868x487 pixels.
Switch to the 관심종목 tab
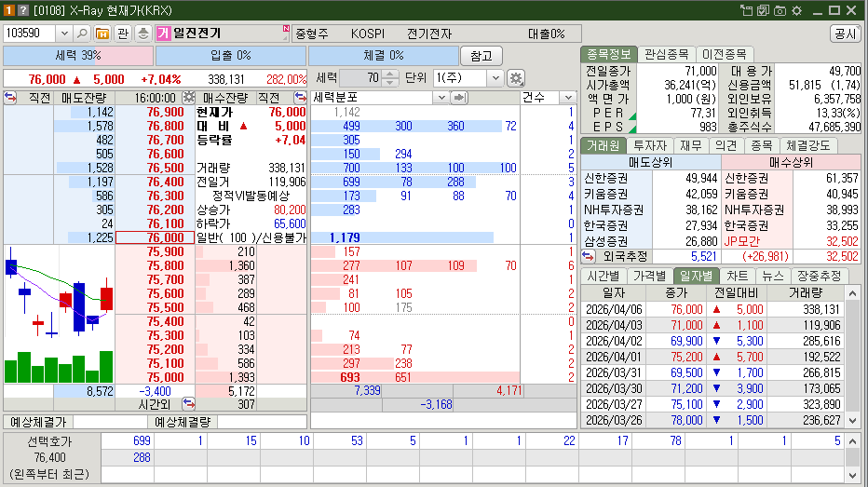(x=667, y=54)
